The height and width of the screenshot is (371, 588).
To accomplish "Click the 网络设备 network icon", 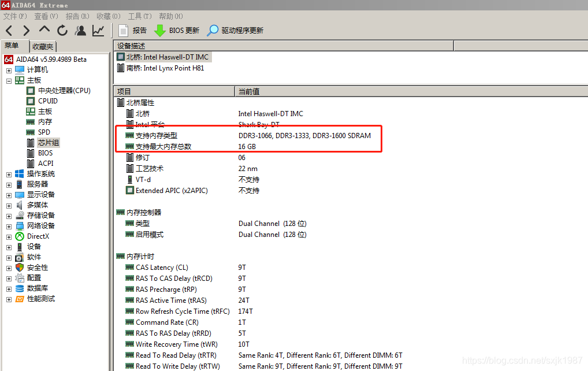I will pyautogui.click(x=20, y=226).
